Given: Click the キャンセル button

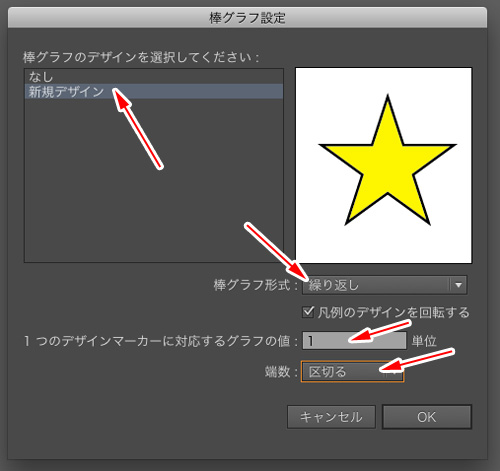Looking at the screenshot, I should tap(331, 417).
